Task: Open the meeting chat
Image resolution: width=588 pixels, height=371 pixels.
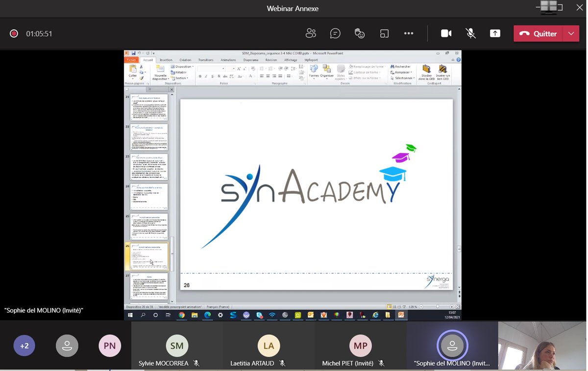Action: point(335,33)
